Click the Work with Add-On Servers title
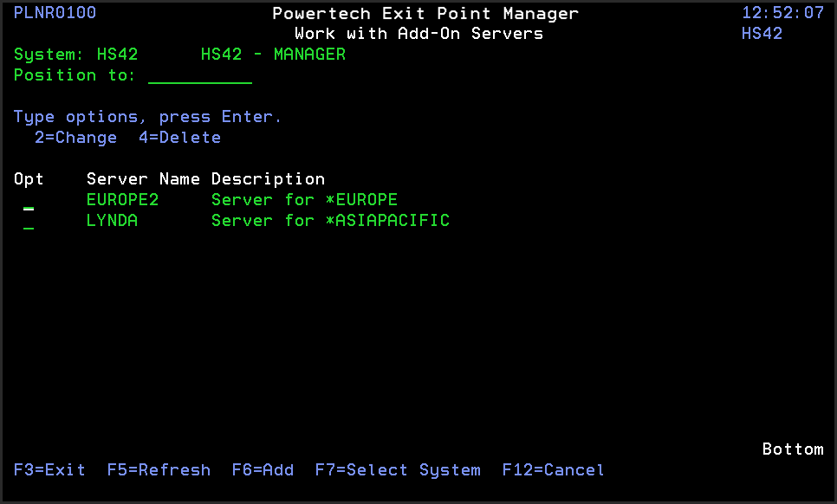Image resolution: width=837 pixels, height=504 pixels. click(x=417, y=33)
